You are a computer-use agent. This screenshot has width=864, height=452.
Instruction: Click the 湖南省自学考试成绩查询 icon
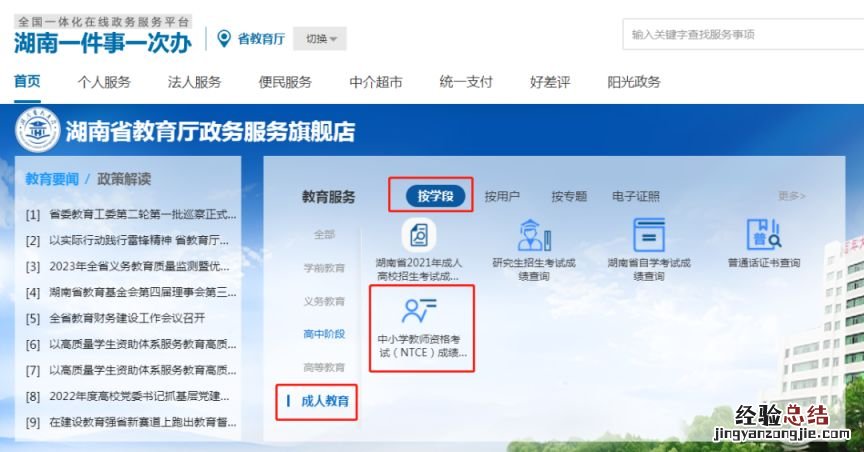649,235
